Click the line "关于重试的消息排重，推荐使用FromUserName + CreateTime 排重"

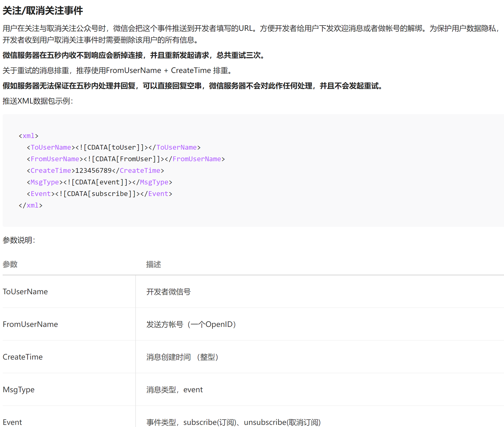click(x=117, y=71)
